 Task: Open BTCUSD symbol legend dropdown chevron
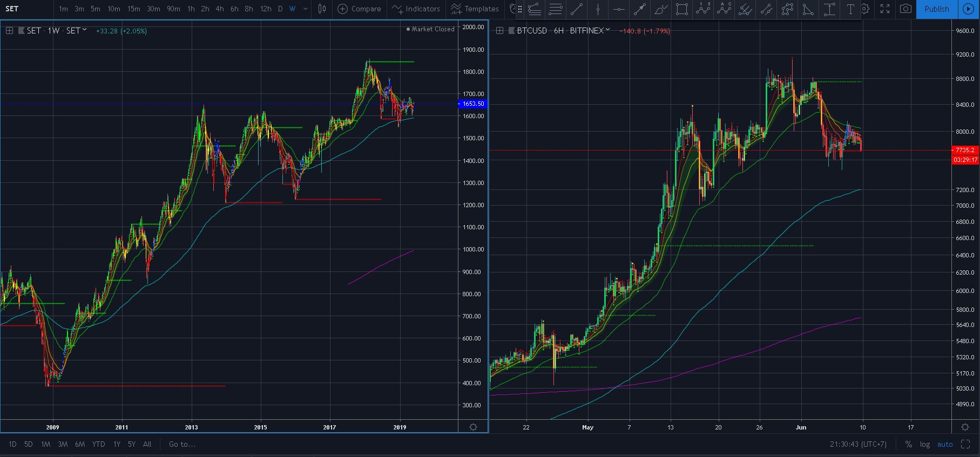(x=608, y=30)
